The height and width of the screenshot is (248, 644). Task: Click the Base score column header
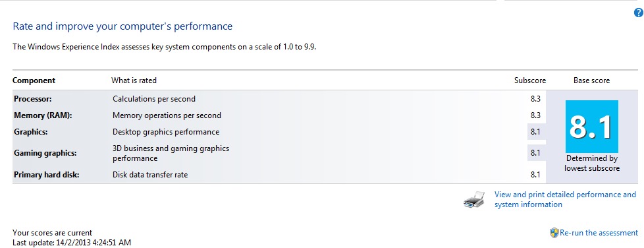(x=591, y=80)
